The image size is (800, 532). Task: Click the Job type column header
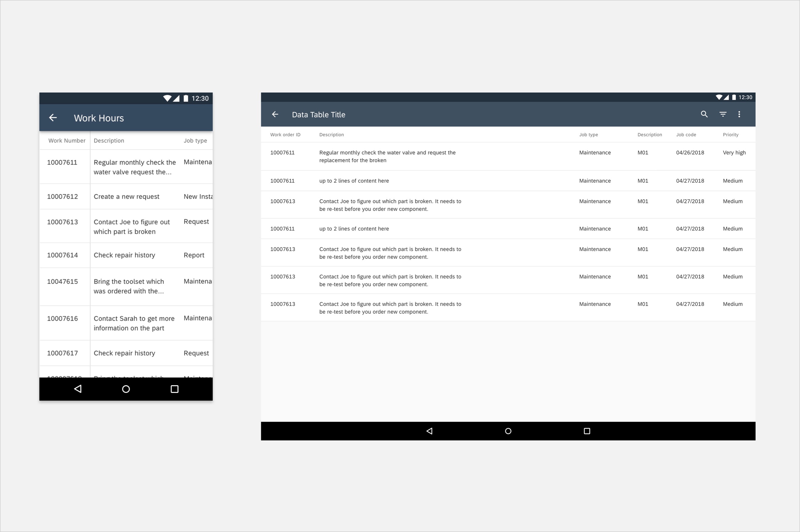click(588, 134)
